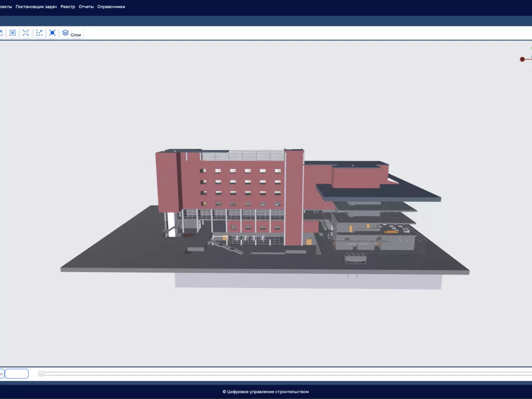Click the solid blue square frame icon
Image resolution: width=532 pixels, height=399 pixels.
(x=52, y=33)
